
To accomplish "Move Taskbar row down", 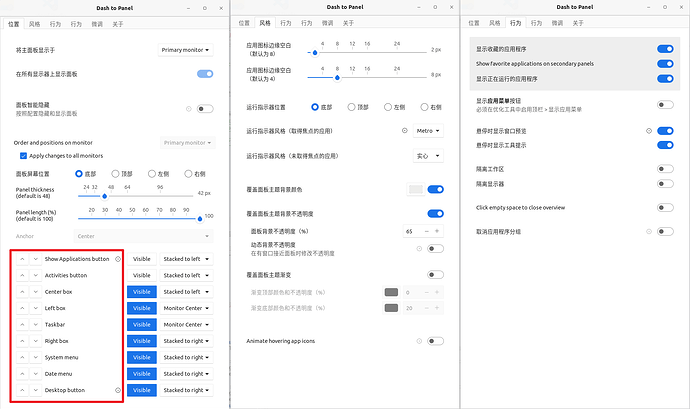I will click(36, 324).
